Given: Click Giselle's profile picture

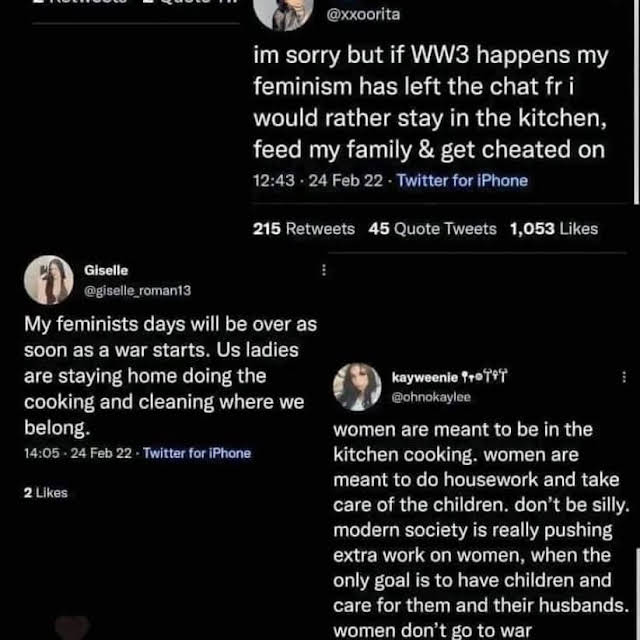Looking at the screenshot, I should click(48, 280).
